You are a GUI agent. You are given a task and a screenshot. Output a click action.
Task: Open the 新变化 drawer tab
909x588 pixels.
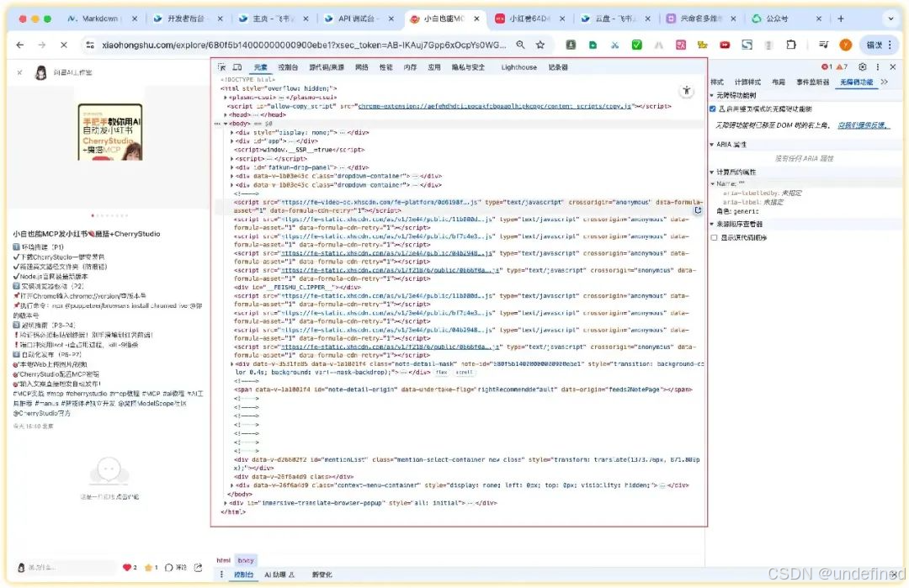click(x=322, y=575)
